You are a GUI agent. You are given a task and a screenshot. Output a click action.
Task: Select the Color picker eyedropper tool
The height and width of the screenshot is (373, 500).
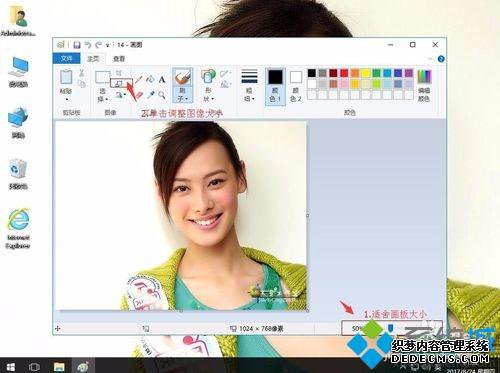tap(150, 95)
